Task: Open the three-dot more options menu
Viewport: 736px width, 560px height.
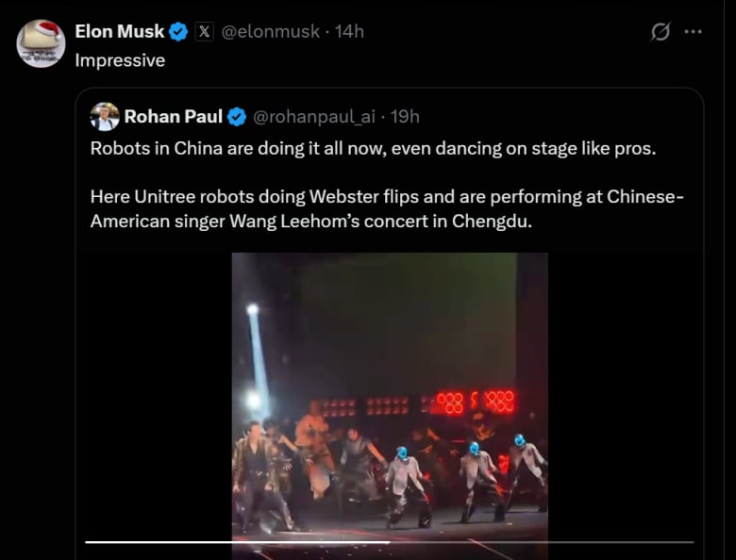Action: point(693,32)
